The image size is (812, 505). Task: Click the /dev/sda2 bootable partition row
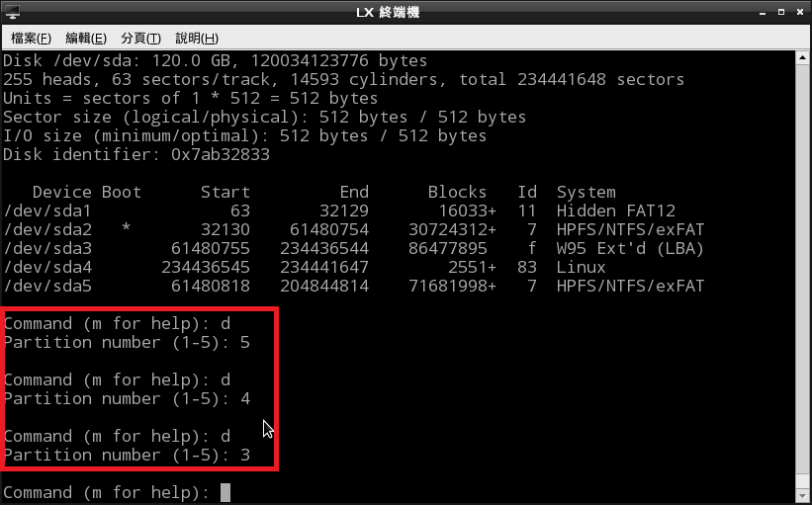[x=353, y=229]
